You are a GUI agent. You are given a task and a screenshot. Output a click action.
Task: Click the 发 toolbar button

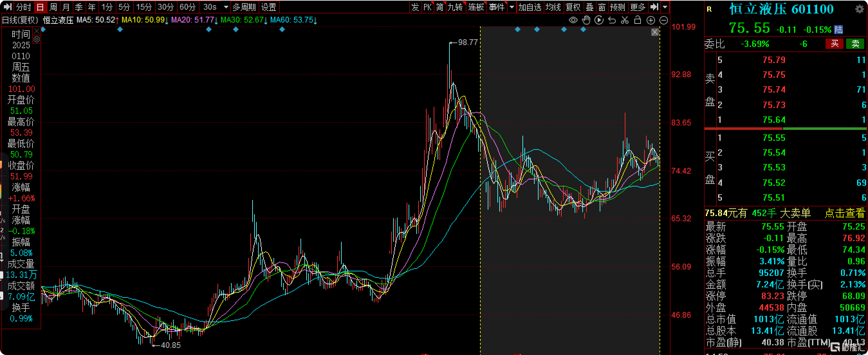[415, 7]
